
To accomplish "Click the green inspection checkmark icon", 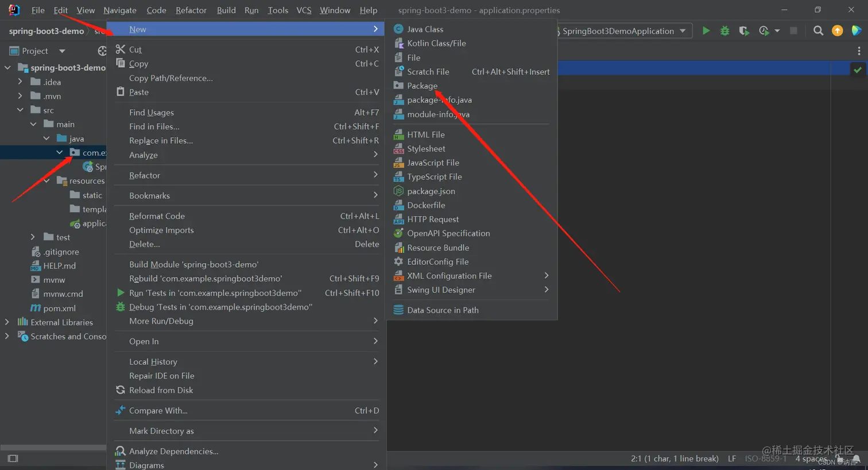I will click(x=858, y=70).
